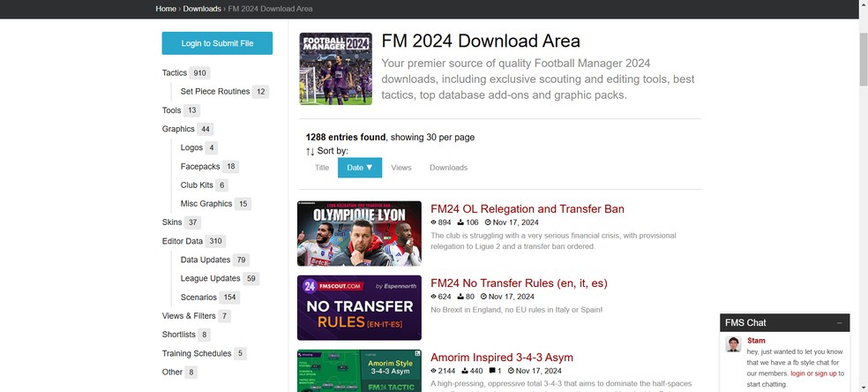Click the Football Manager 2024 cover image
The height and width of the screenshot is (392, 868).
[335, 69]
